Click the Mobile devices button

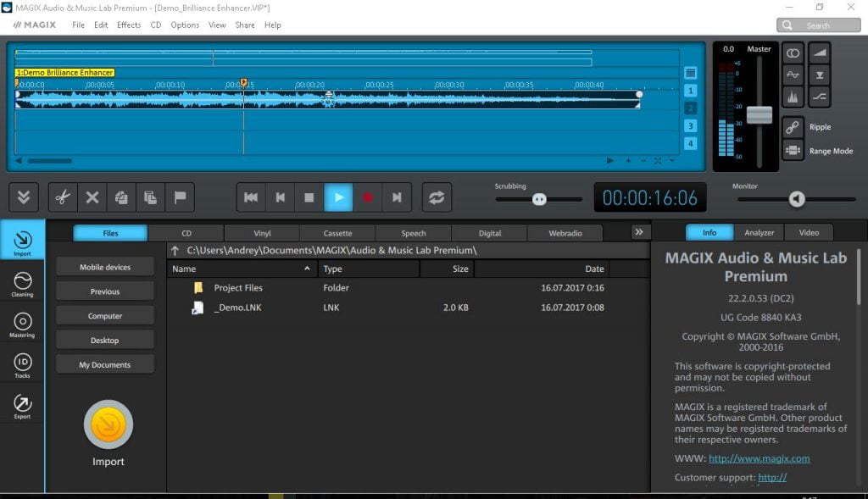tap(105, 267)
